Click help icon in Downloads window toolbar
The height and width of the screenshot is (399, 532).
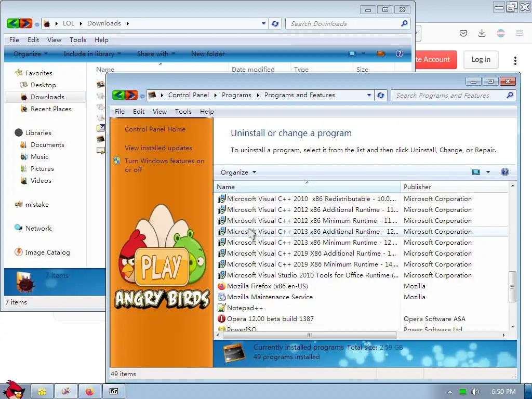tap(400, 54)
